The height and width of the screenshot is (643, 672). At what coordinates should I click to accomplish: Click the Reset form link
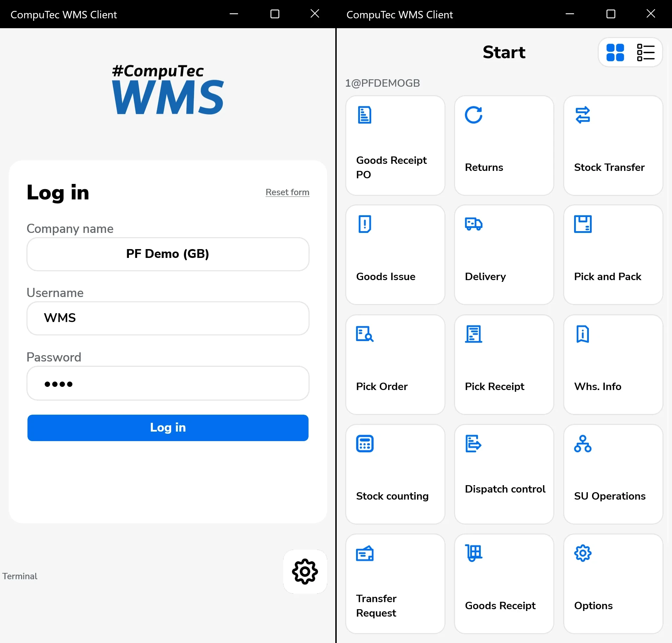287,192
